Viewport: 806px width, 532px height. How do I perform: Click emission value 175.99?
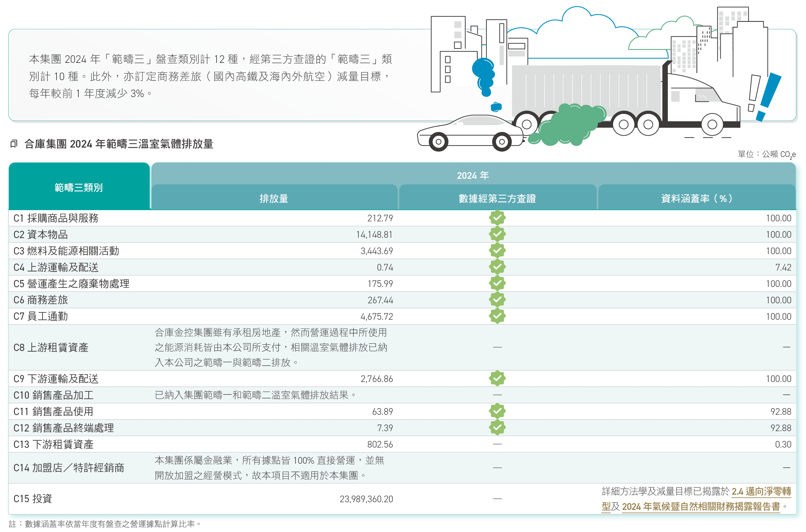pos(380,284)
